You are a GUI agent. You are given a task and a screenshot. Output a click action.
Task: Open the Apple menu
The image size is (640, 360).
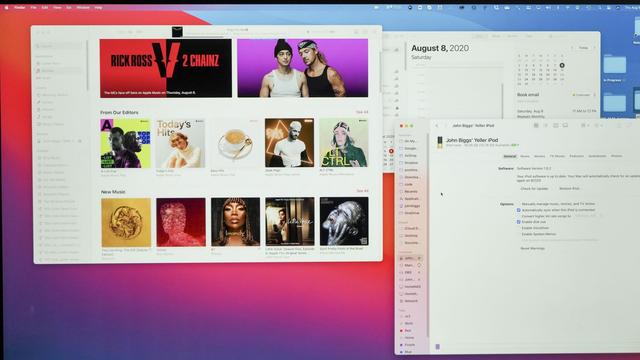[x=6, y=7]
